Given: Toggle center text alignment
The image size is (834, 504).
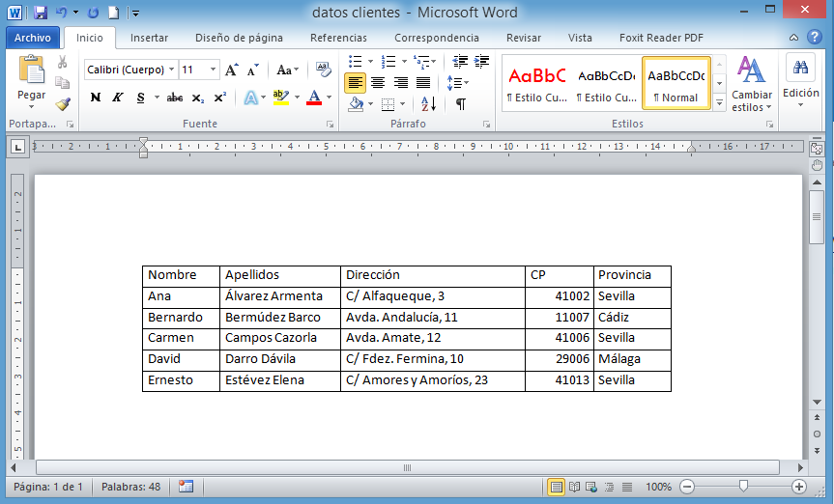Looking at the screenshot, I should coord(378,83).
